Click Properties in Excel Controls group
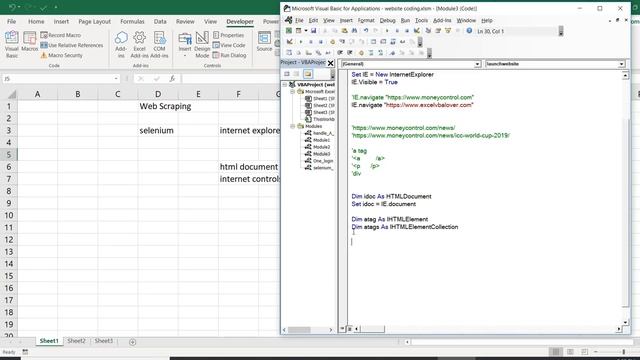The image size is (640, 360). (228, 35)
